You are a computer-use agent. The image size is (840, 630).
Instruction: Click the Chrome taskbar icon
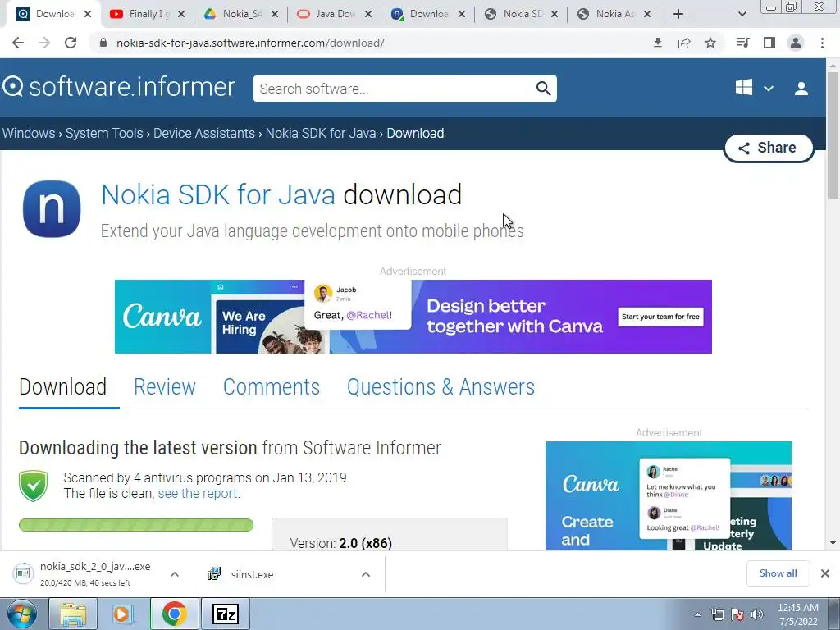[174, 614]
